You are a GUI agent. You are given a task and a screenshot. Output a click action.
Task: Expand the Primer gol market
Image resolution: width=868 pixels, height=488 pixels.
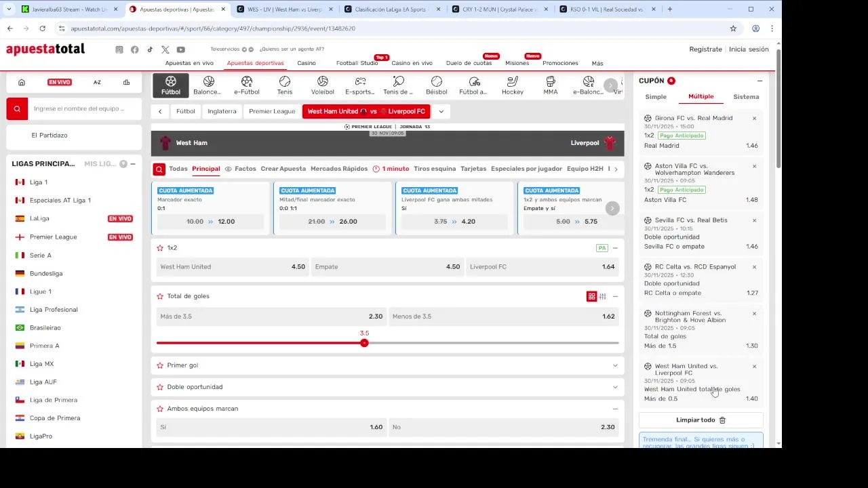615,365
